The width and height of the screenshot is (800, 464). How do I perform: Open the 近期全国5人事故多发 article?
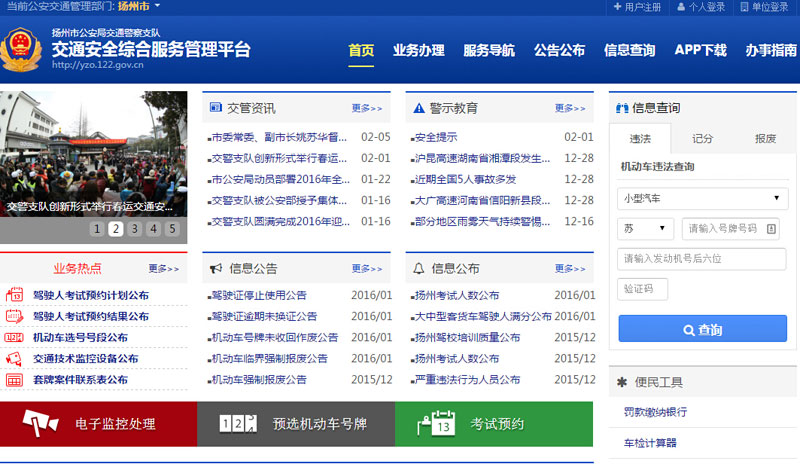pos(465,179)
